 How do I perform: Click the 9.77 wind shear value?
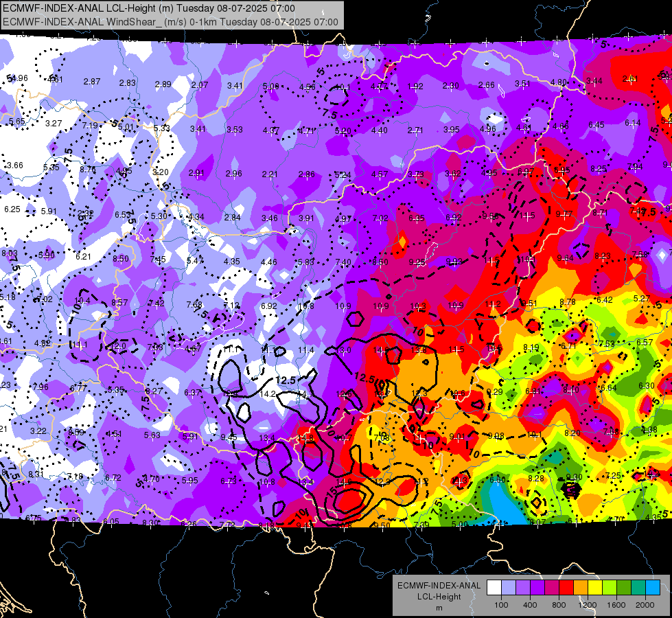[564, 214]
